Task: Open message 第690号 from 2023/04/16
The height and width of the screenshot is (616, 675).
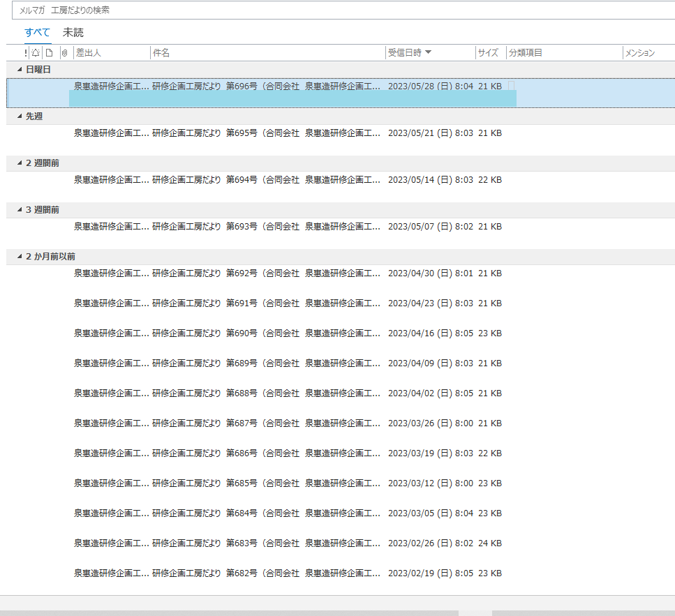Action: click(341, 340)
